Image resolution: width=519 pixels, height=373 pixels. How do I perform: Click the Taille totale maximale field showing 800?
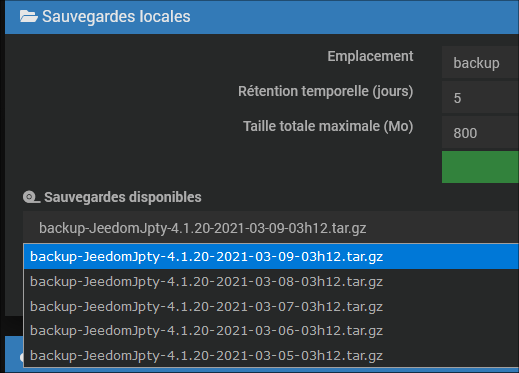(x=480, y=133)
